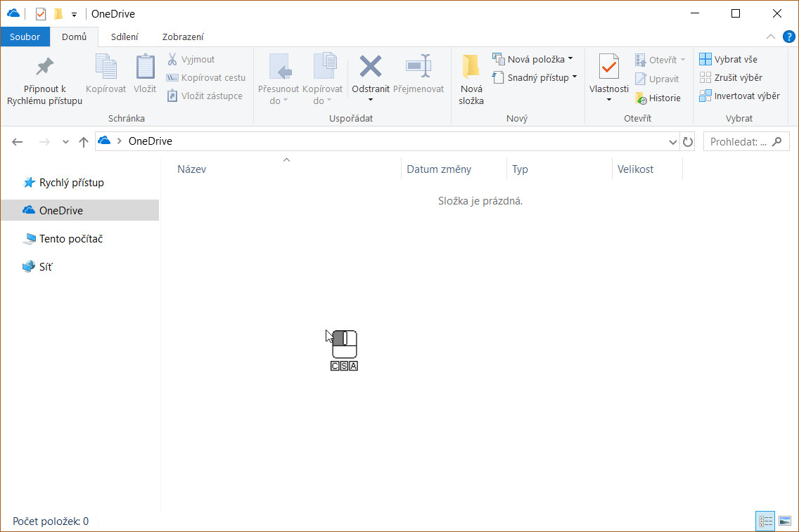Open Historie in the ribbon
The height and width of the screenshot is (532, 799).
point(658,98)
